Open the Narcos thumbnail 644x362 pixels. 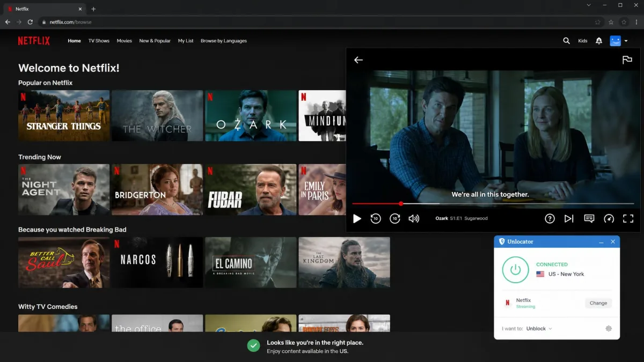(x=157, y=262)
